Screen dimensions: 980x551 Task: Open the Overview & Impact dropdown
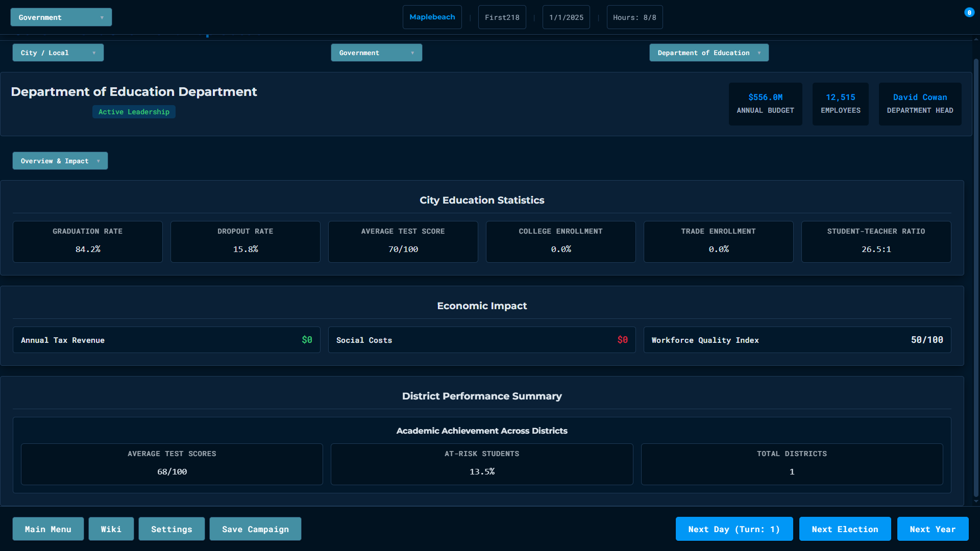point(60,161)
